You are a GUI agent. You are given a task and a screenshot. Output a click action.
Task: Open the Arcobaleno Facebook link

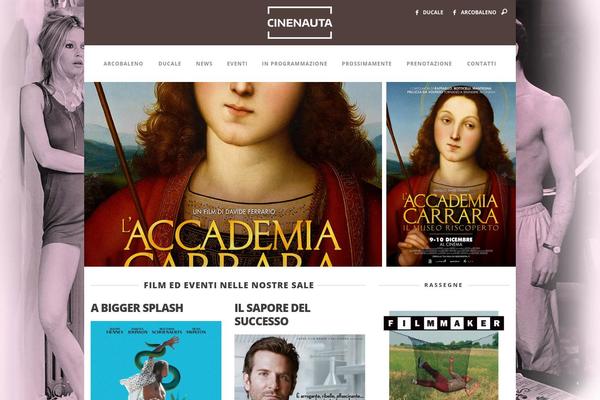(474, 12)
